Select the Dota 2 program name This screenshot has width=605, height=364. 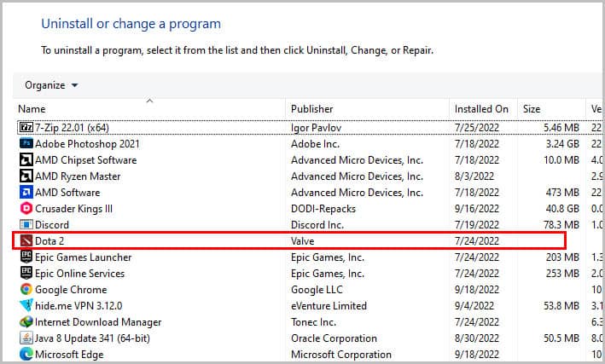pos(49,241)
